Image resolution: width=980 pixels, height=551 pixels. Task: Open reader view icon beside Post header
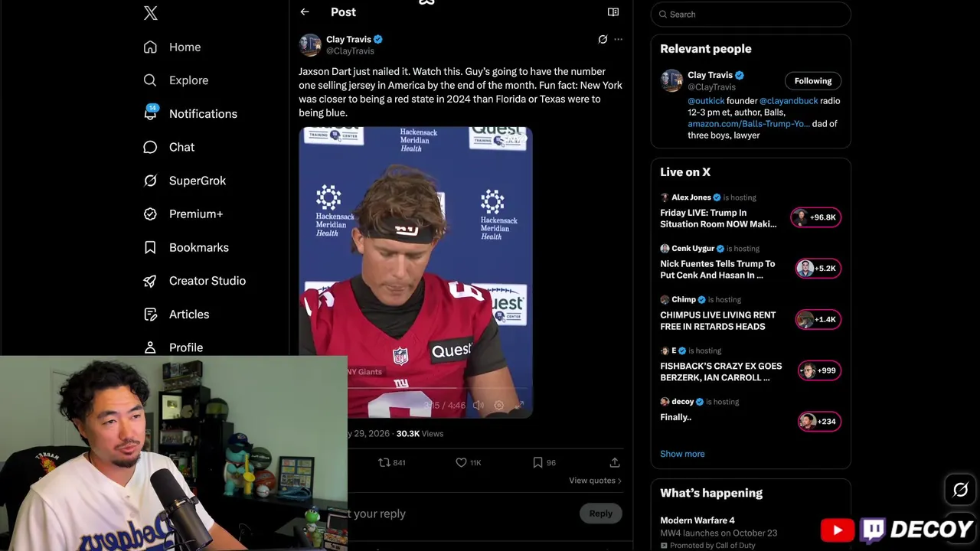pos(613,12)
